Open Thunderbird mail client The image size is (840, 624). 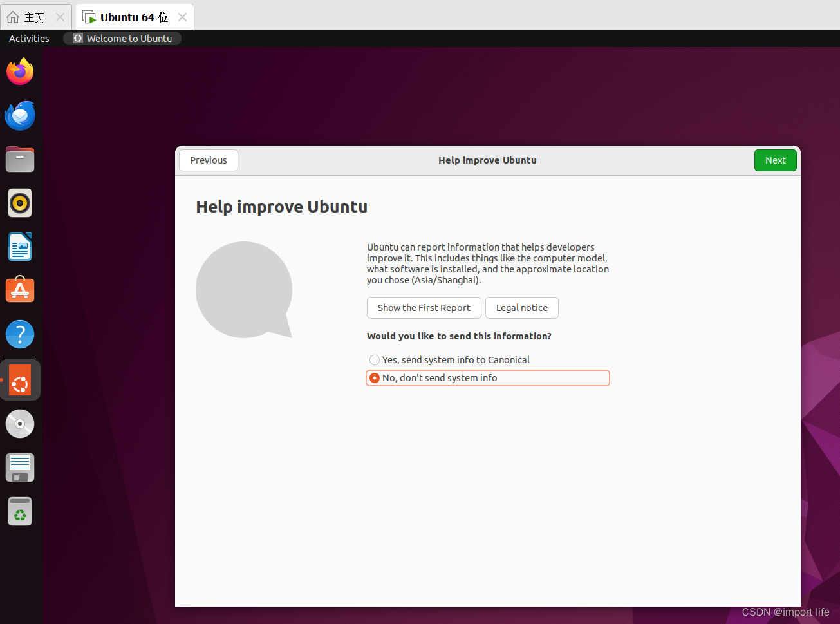[x=19, y=115]
